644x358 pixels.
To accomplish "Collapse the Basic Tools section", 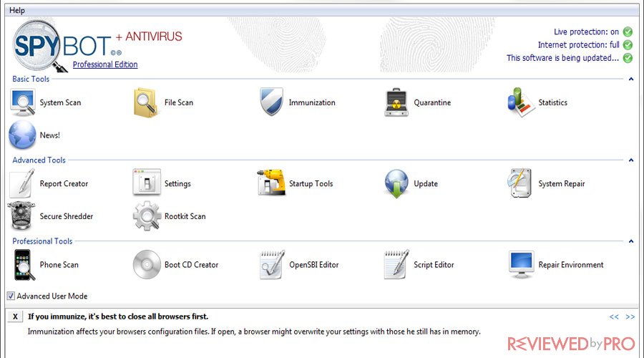I will (x=631, y=79).
